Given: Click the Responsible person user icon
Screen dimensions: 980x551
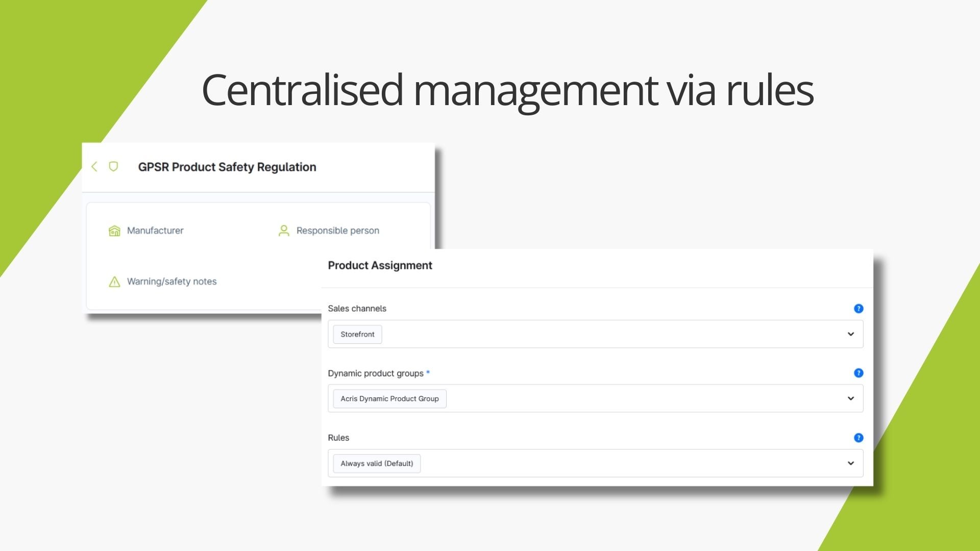Looking at the screenshot, I should click(284, 231).
